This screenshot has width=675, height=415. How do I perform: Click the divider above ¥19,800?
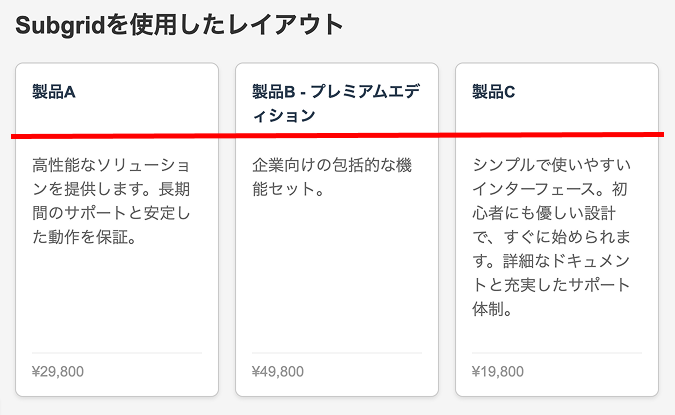coord(557,353)
